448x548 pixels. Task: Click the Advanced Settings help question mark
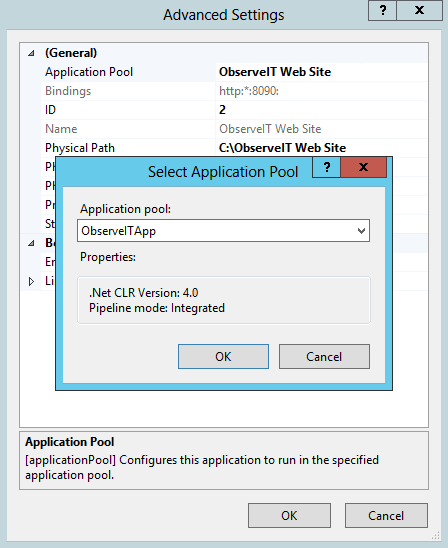[383, 10]
